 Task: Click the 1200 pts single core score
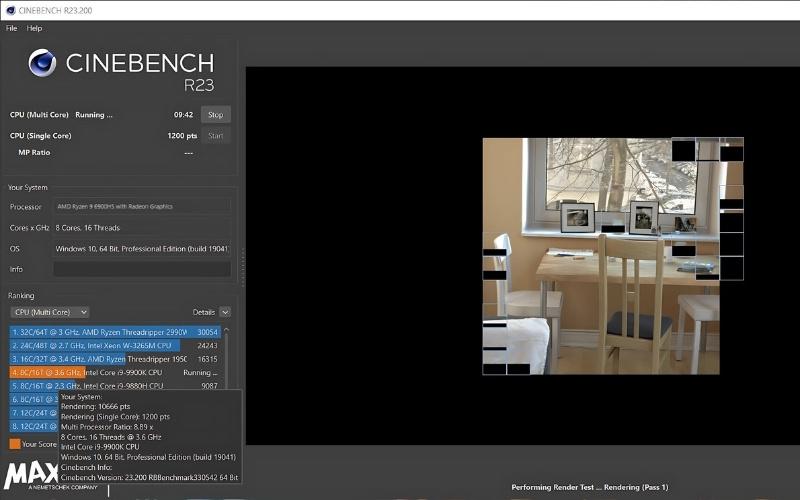182,136
